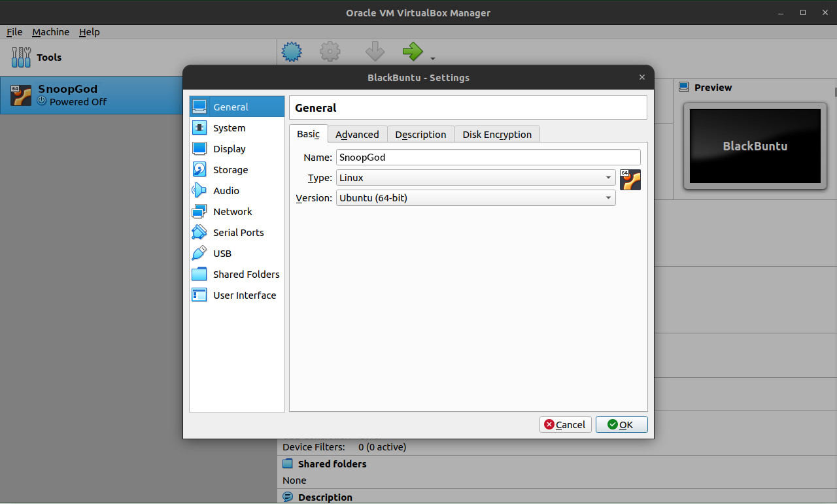Click the Tools label in manager
This screenshot has width=837, height=504.
[49, 58]
